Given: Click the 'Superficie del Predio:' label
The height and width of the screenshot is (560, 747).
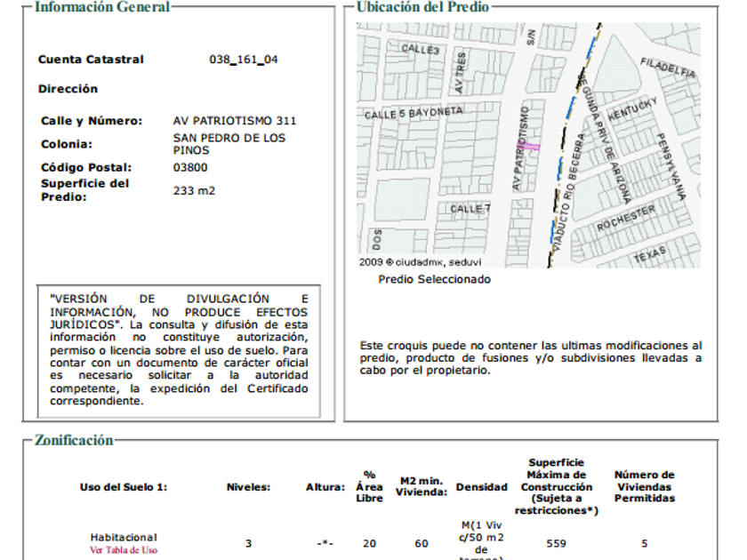Looking at the screenshot, I should (x=84, y=190).
